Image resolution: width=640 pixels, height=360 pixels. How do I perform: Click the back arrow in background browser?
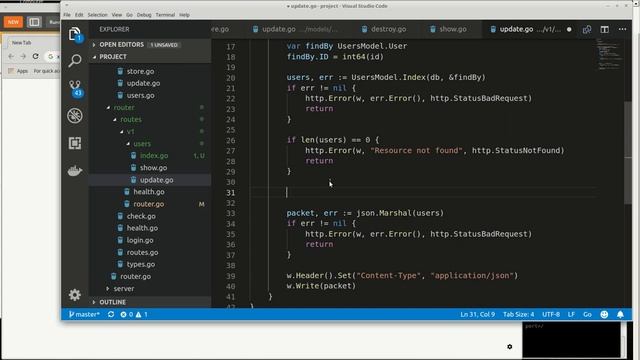pyautogui.click(x=11, y=56)
